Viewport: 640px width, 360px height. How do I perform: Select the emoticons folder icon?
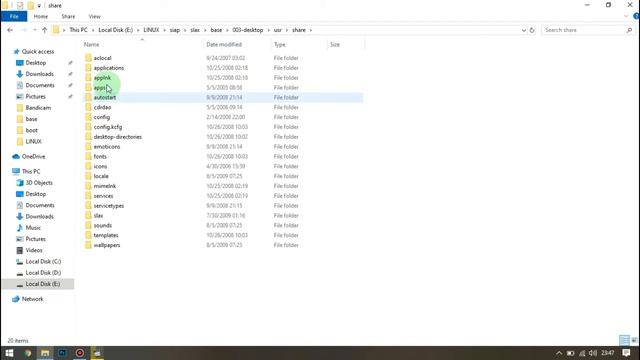(89, 147)
